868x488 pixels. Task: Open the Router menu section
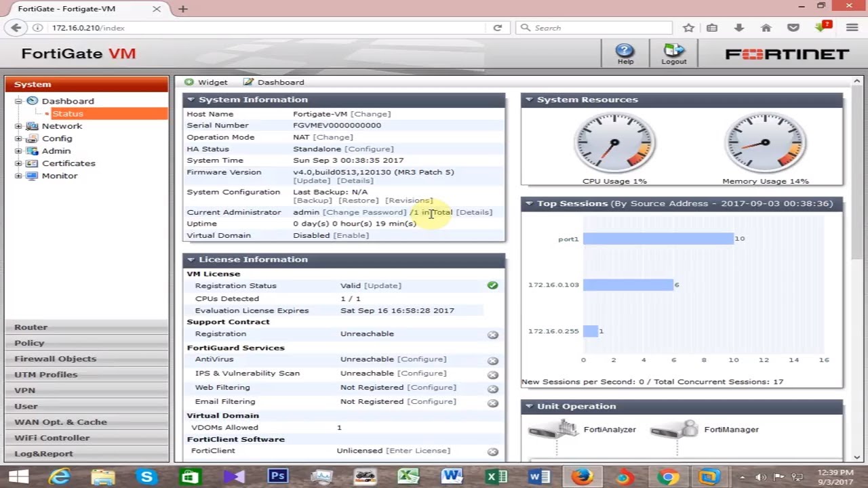[x=86, y=327]
